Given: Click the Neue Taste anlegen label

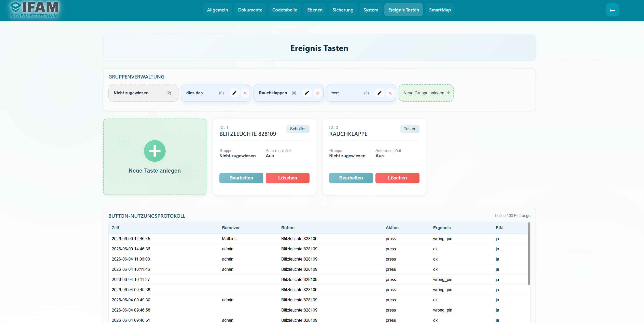Looking at the screenshot, I should pyautogui.click(x=155, y=171).
